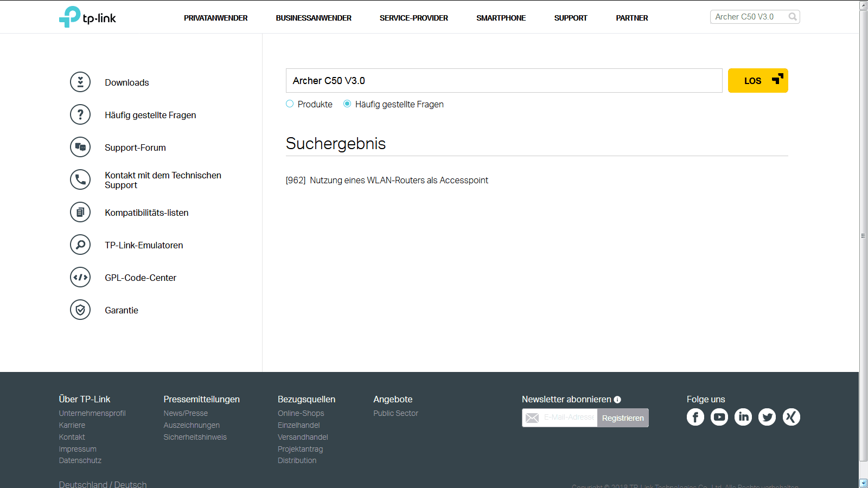Screen dimensions: 868x488
Task: Open Distribution footer link
Action: 297,460
